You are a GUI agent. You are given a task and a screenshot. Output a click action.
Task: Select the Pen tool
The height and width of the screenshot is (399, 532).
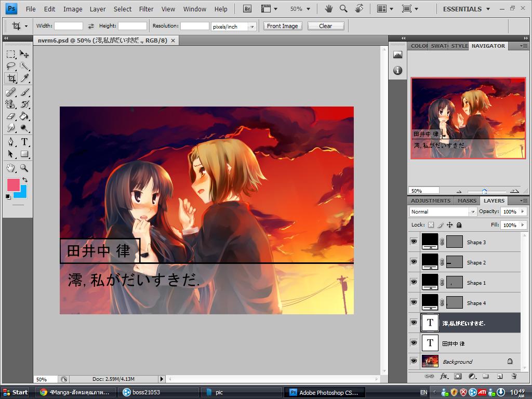pos(11,142)
